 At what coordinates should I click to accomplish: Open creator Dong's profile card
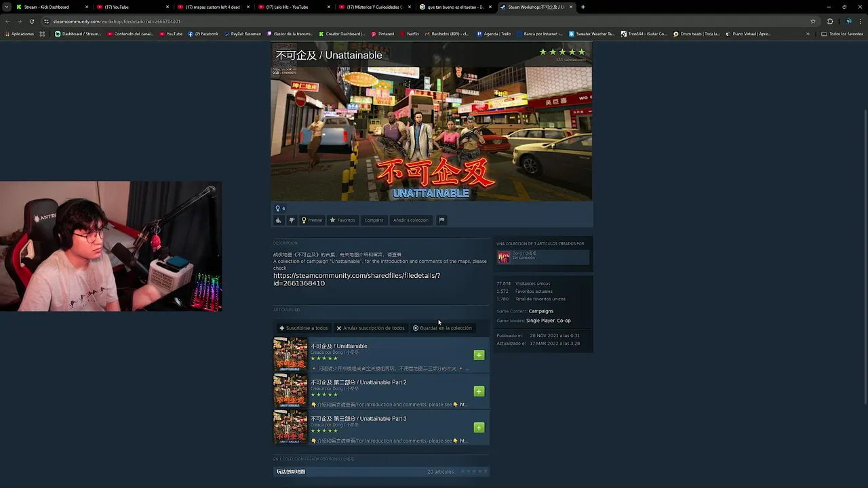(542, 256)
